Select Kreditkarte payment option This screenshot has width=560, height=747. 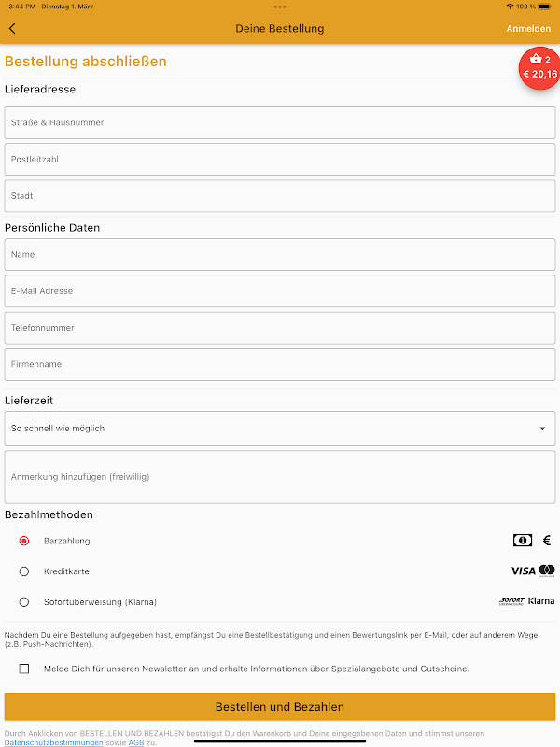pos(24,571)
